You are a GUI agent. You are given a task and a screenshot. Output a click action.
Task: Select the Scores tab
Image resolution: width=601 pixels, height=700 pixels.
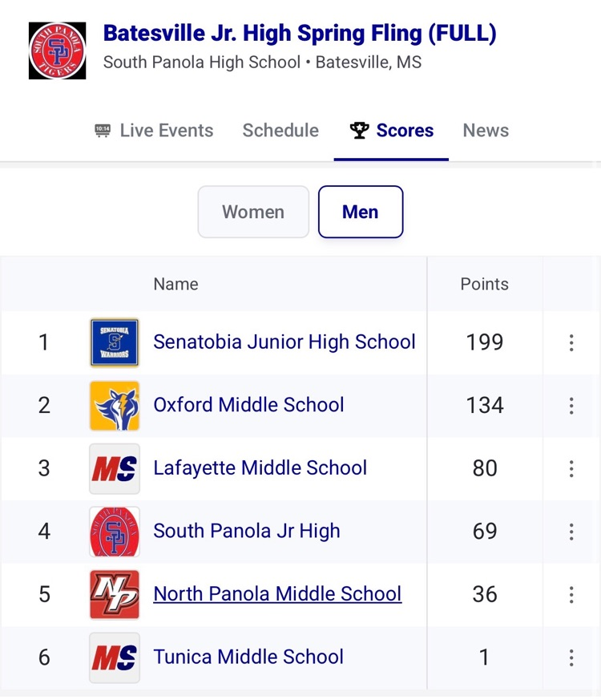pos(392,131)
